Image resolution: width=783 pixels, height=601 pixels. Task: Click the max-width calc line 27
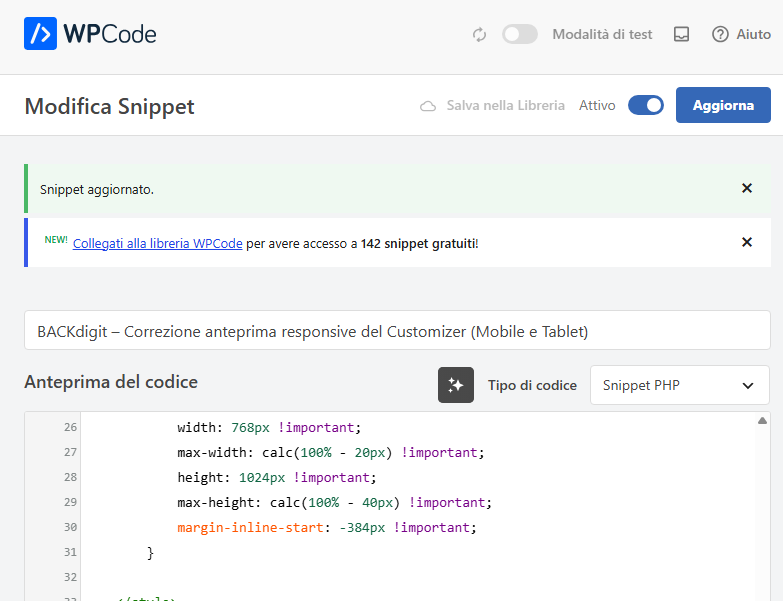[x=331, y=453]
